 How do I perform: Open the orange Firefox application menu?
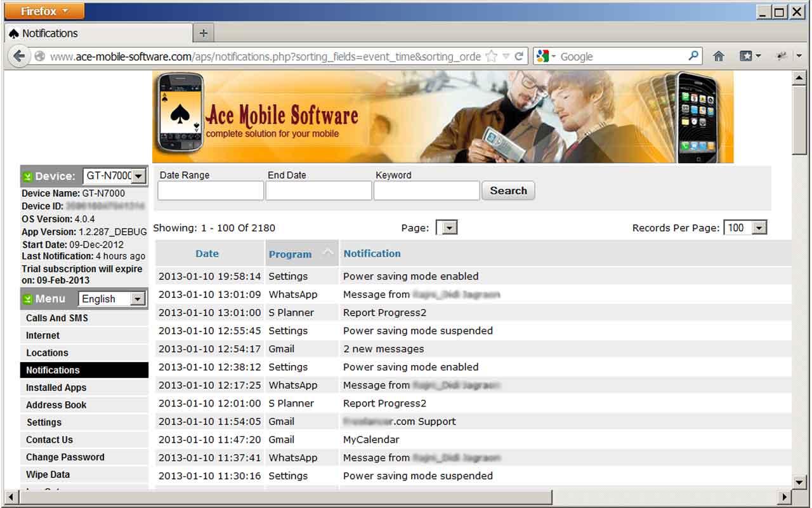click(x=44, y=11)
